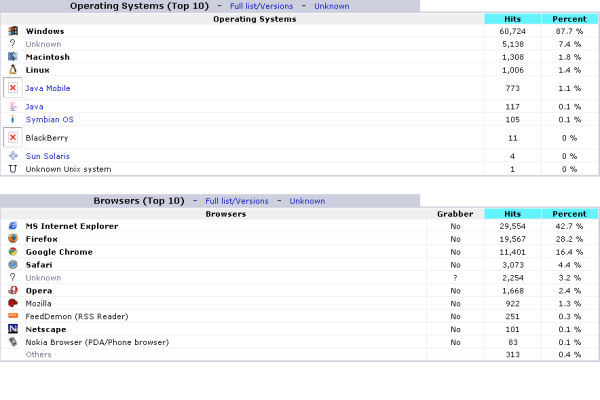Viewport: 600px width, 400px height.
Task: Click the Others hits value 313
Action: [x=513, y=354]
